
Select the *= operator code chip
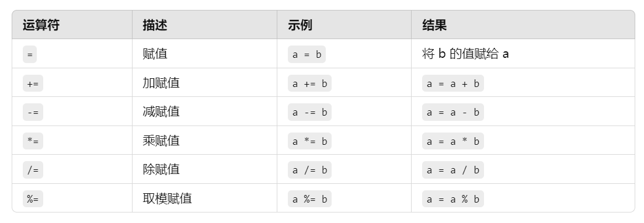[x=33, y=141]
